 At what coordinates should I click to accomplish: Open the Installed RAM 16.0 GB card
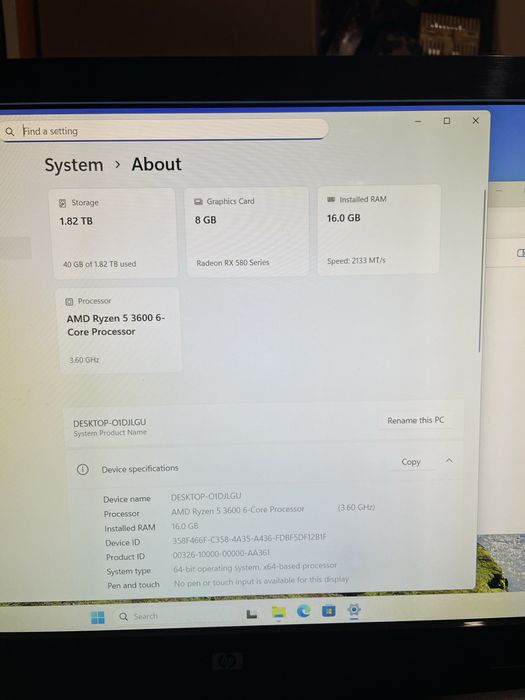click(x=379, y=229)
